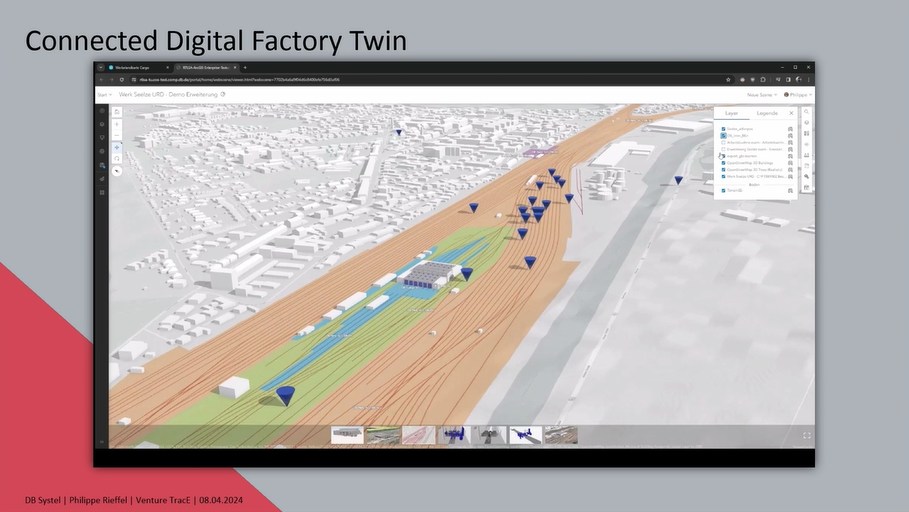Zoom out with the minus button
Screen dimensions: 909x512
point(117,135)
